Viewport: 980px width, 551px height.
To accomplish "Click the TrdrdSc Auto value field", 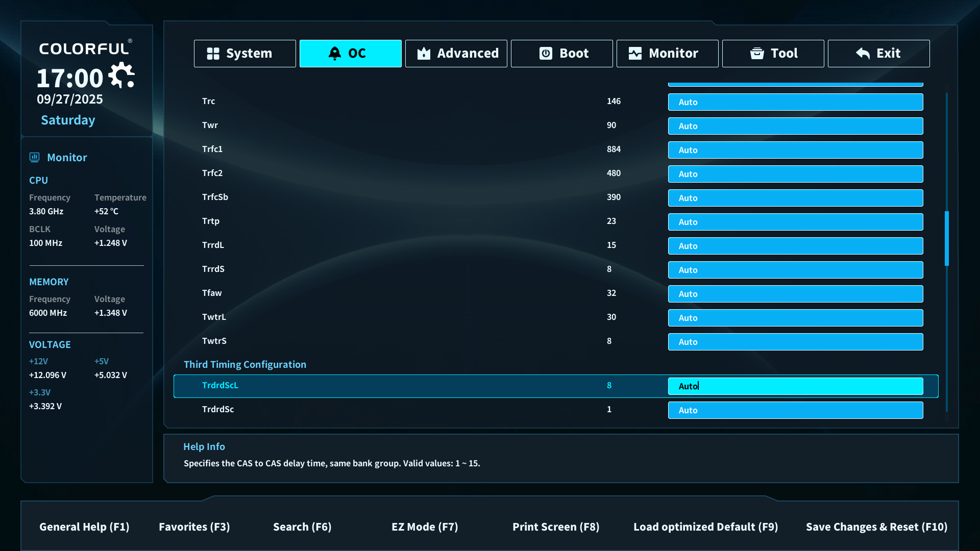I will coord(795,410).
